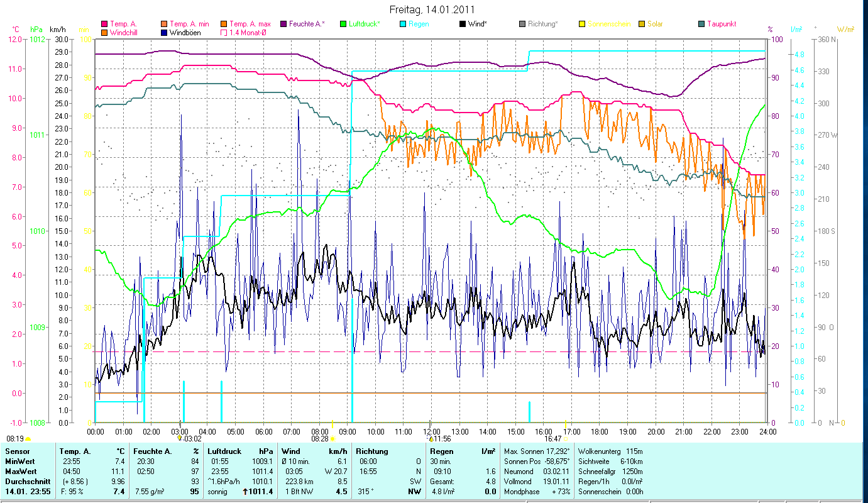868x503 pixels.
Task: Toggle the Windchill series in legend
Action: (104, 32)
